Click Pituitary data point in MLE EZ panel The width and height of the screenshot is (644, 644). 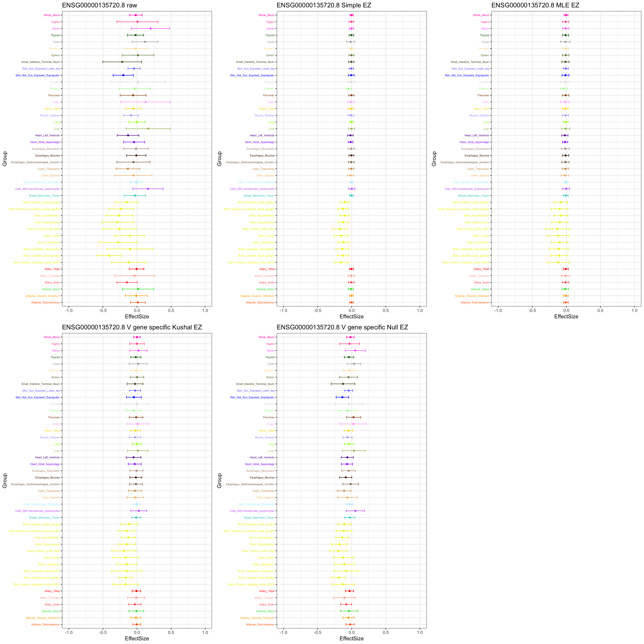click(x=564, y=89)
